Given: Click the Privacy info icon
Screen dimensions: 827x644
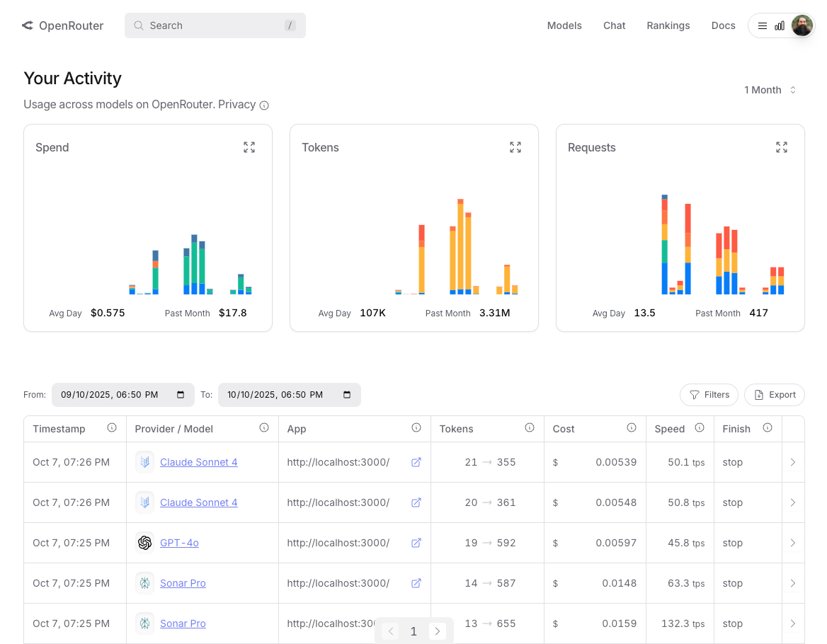Looking at the screenshot, I should [264, 105].
